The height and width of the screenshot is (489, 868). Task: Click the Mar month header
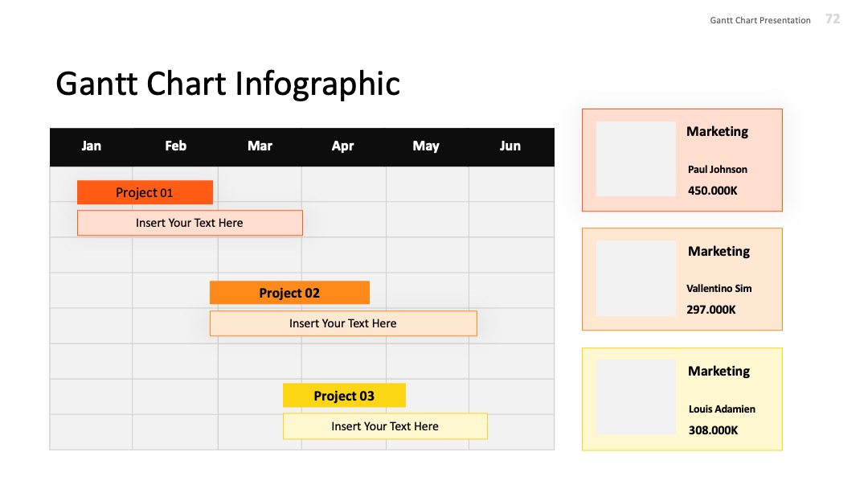(x=260, y=146)
